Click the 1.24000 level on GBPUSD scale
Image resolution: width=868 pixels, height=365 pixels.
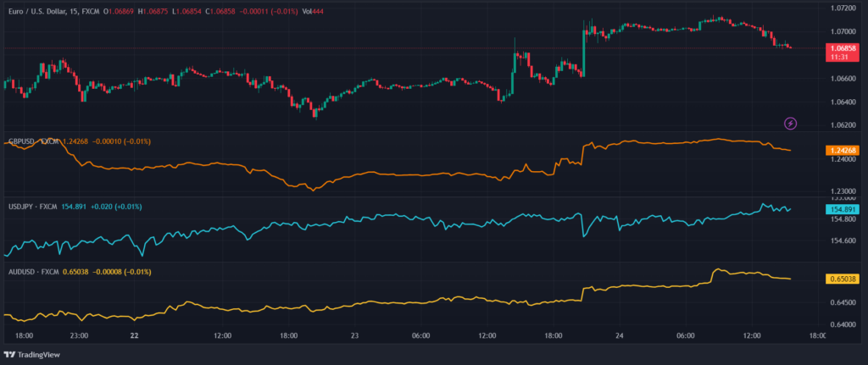pyautogui.click(x=843, y=160)
